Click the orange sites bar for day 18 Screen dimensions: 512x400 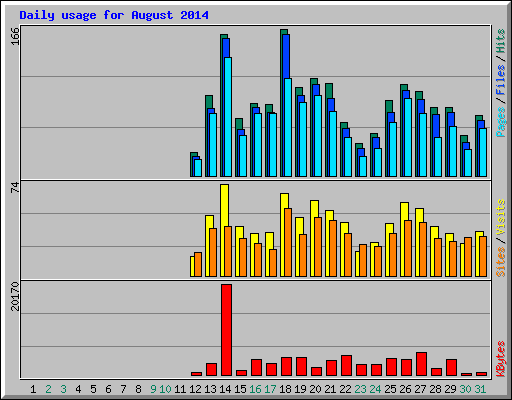tap(288, 242)
